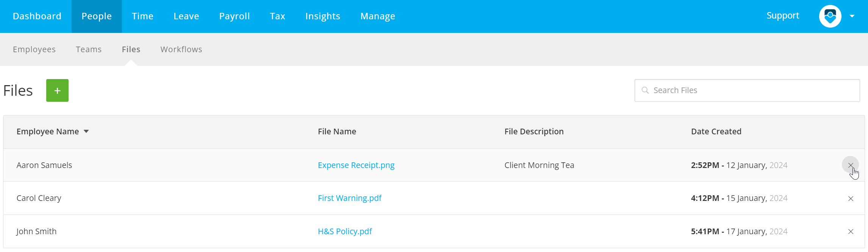The height and width of the screenshot is (252, 868).
Task: Open H&S Policy.pdf file link
Action: [345, 231]
